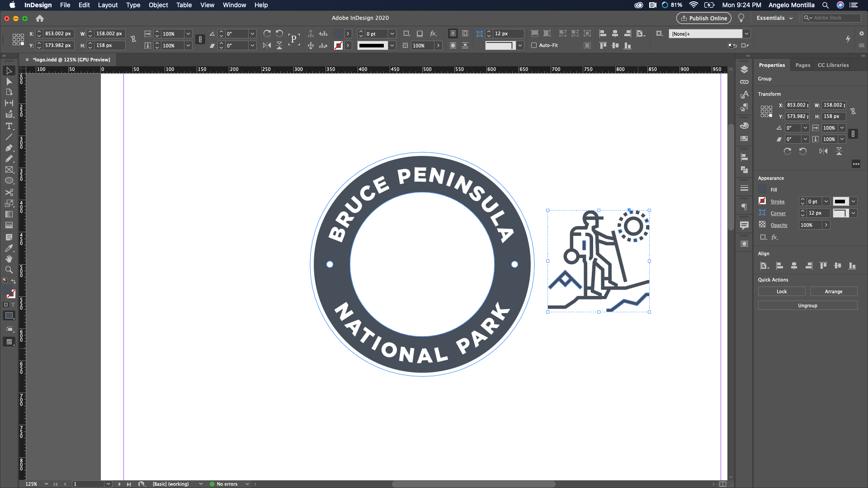This screenshot has width=868, height=488.
Task: Select the Zoom tool
Action: [9, 270]
